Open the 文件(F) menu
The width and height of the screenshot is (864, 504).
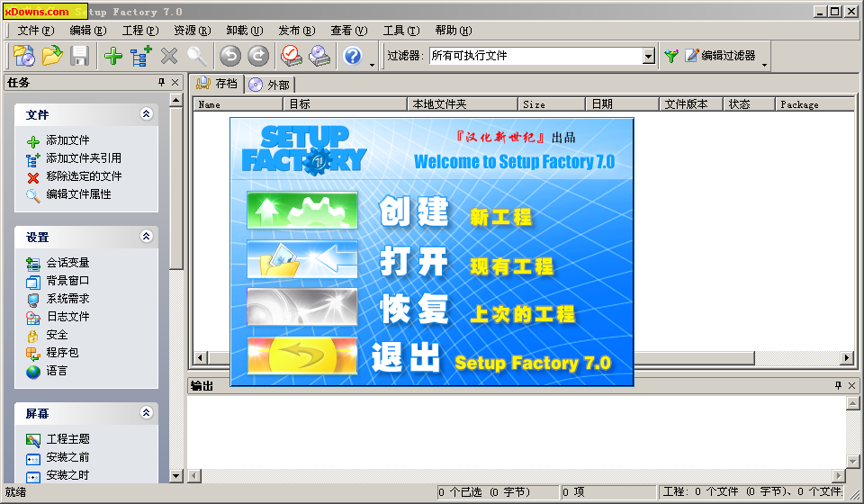click(36, 31)
